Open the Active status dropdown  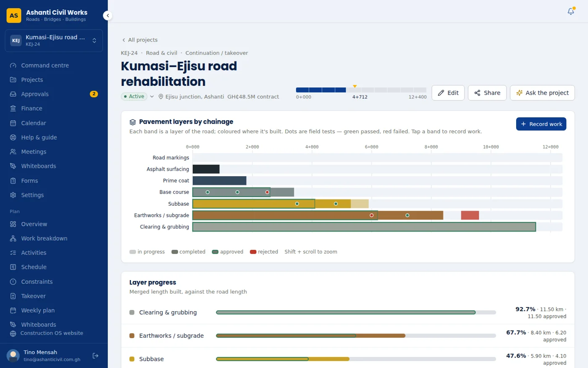138,96
